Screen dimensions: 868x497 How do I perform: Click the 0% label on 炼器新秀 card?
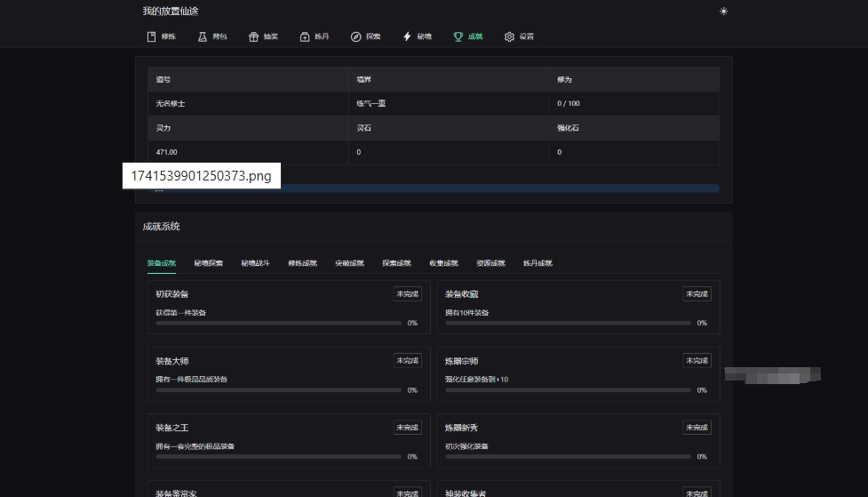(702, 457)
